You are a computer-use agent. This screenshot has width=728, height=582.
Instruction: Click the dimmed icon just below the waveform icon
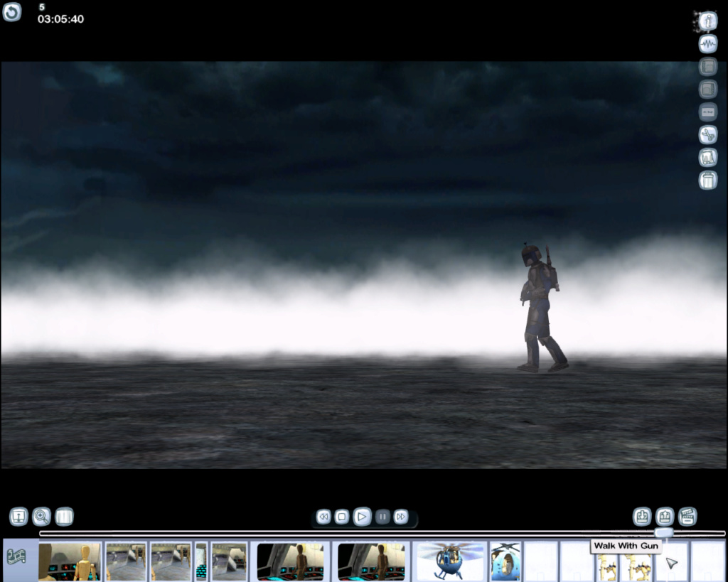(x=708, y=66)
